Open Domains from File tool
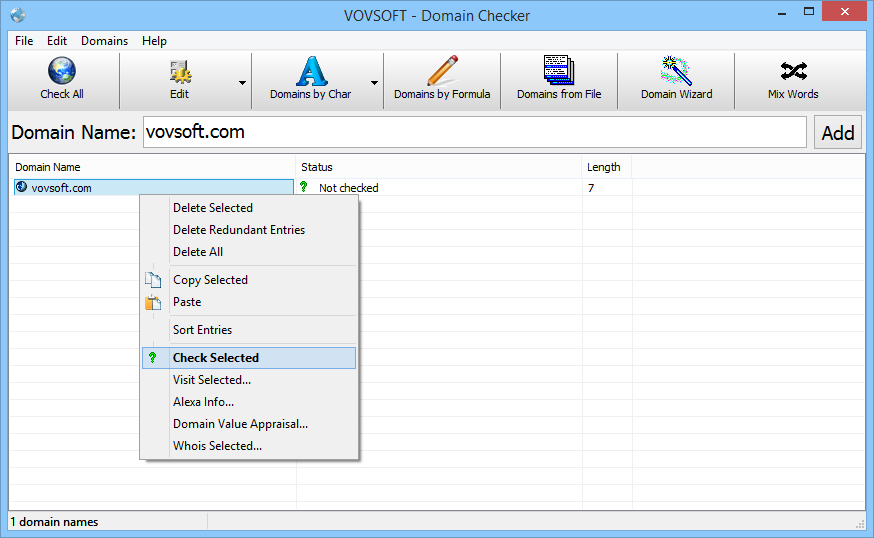Image resolution: width=874 pixels, height=538 pixels. [559, 80]
